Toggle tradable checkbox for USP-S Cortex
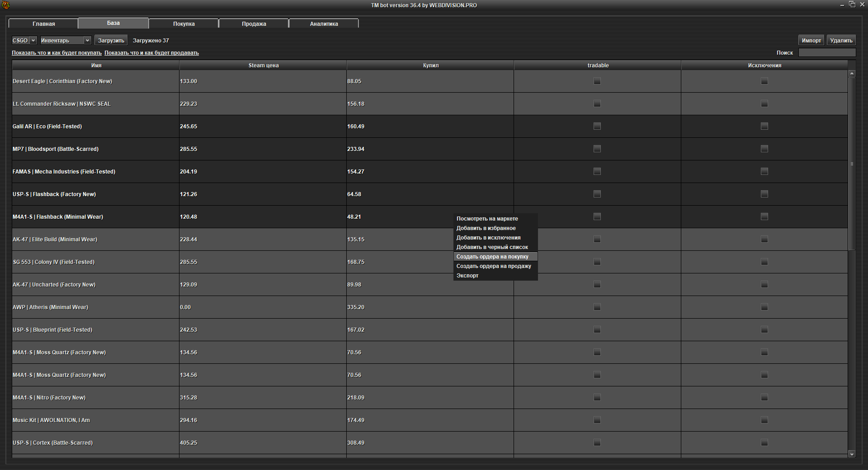868x470 pixels. [x=597, y=443]
